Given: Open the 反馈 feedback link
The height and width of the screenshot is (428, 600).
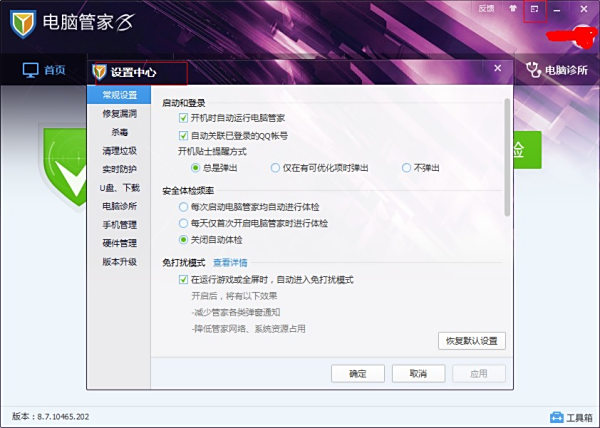Looking at the screenshot, I should (486, 8).
